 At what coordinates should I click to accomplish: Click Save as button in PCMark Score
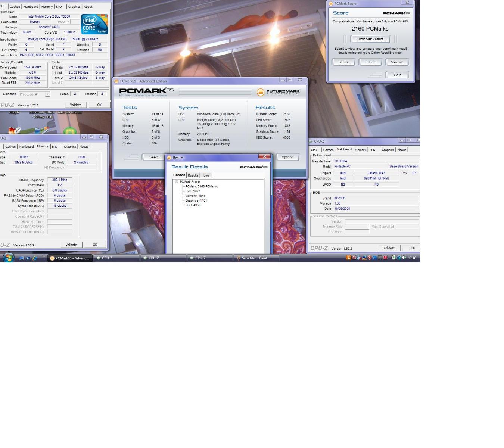[x=398, y=62]
